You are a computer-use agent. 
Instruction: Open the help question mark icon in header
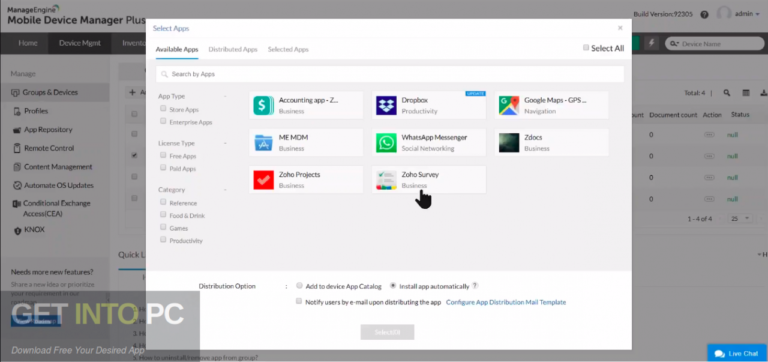(704, 14)
